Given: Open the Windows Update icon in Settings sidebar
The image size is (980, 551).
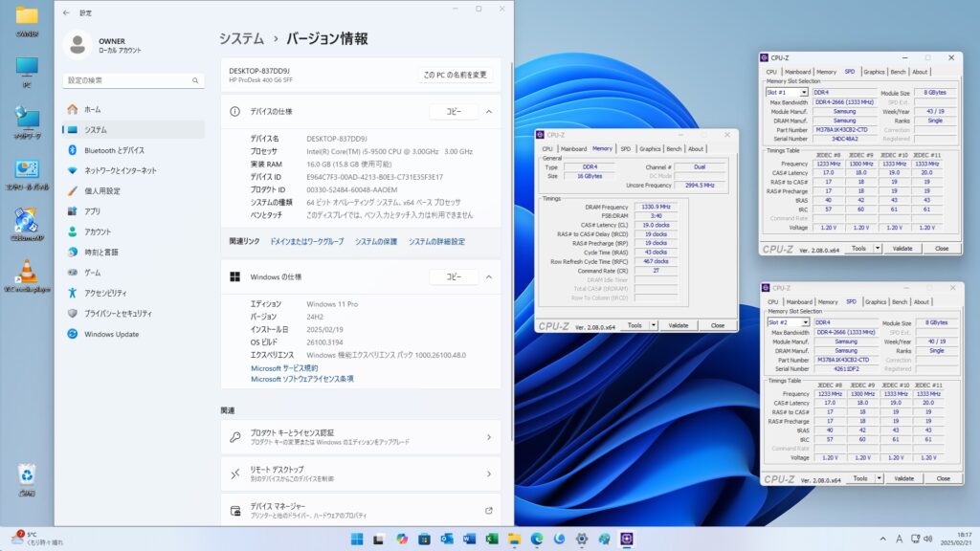Looking at the screenshot, I should pos(72,334).
